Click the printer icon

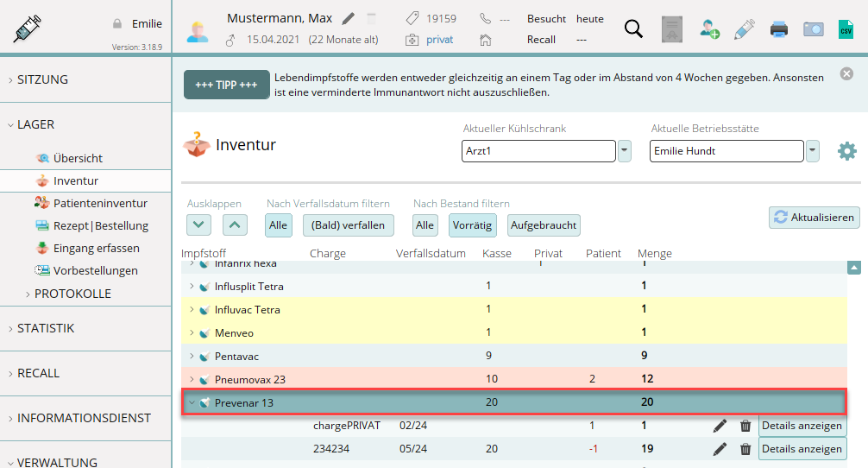click(779, 28)
